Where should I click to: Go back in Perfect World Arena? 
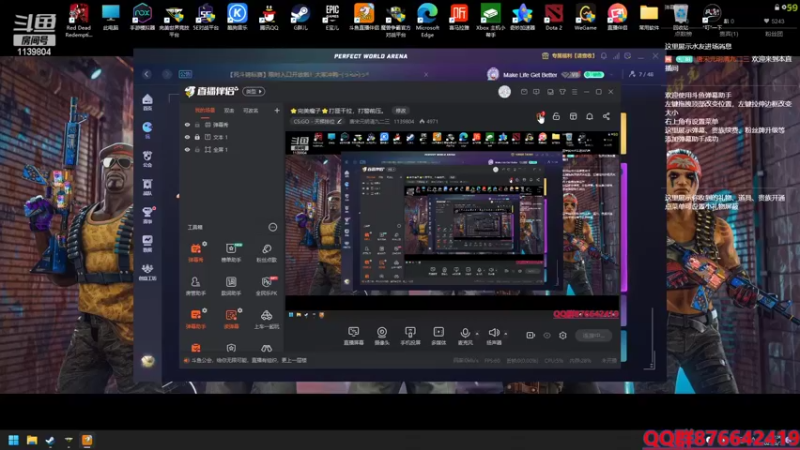click(147, 74)
